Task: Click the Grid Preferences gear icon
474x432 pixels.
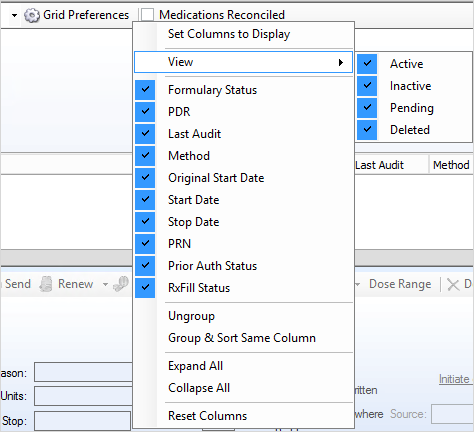Action: tap(32, 15)
